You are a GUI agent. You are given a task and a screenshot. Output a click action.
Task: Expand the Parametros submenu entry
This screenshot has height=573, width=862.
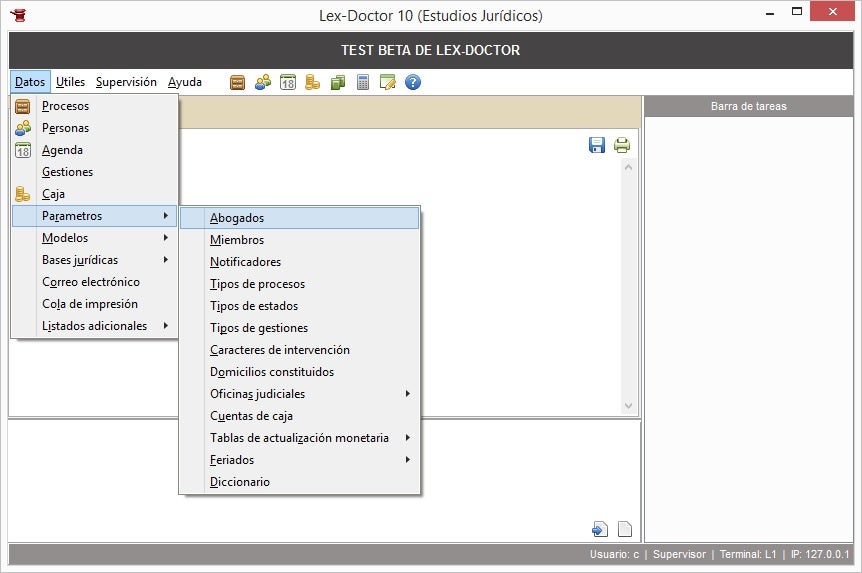pos(95,216)
